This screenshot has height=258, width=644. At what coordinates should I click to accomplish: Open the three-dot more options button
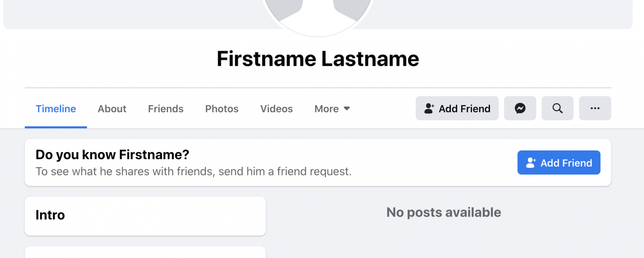(595, 108)
